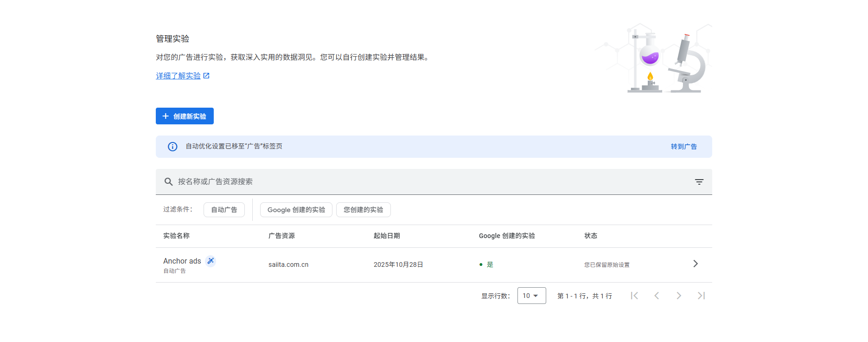This screenshot has height=342, width=868.
Task: Open the rows-per-page dropdown showing 10
Action: 531,296
